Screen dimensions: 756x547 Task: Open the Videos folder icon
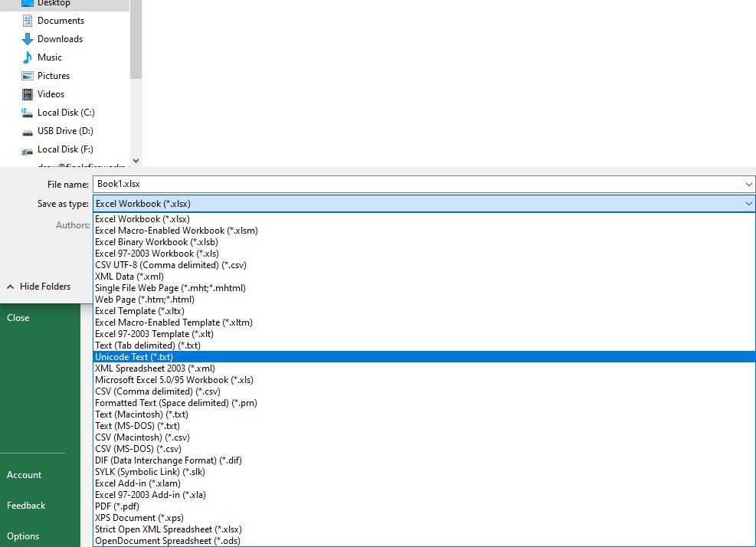click(x=28, y=94)
